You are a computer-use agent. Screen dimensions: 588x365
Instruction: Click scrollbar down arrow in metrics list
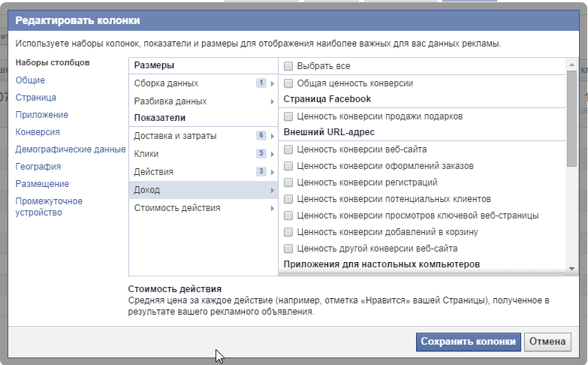point(572,268)
